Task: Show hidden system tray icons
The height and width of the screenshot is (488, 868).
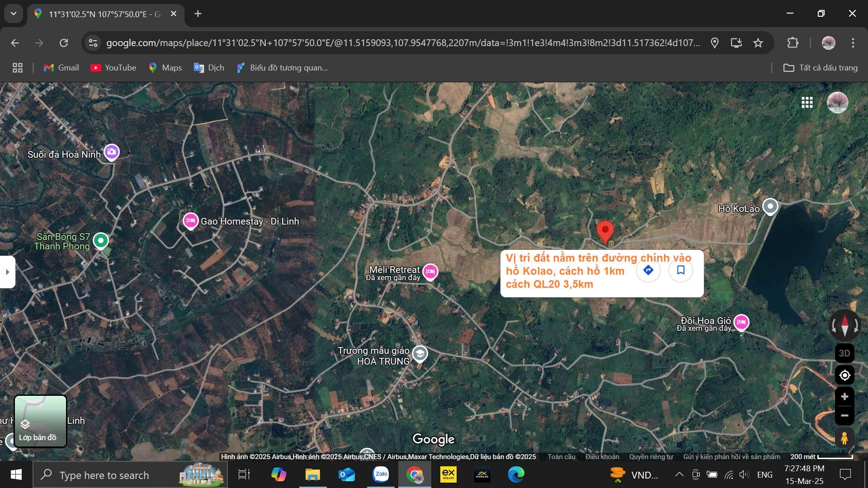Action: coord(679,474)
